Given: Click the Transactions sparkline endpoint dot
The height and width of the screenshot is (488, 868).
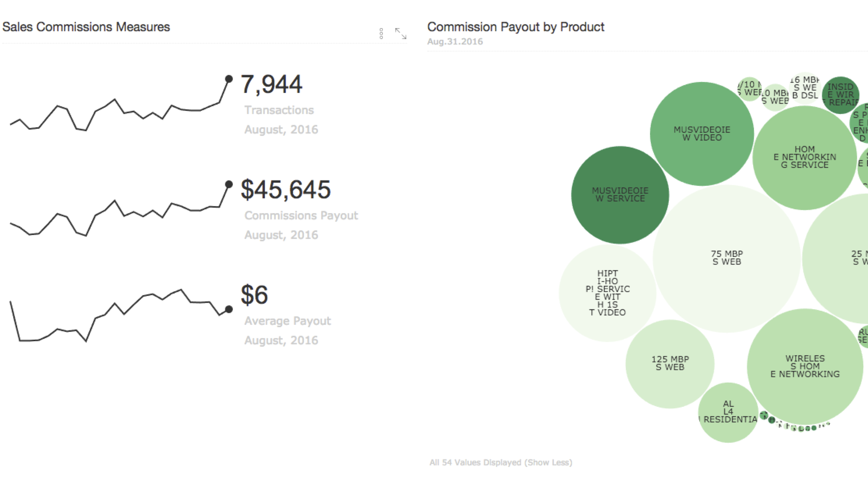Looking at the screenshot, I should [x=229, y=79].
